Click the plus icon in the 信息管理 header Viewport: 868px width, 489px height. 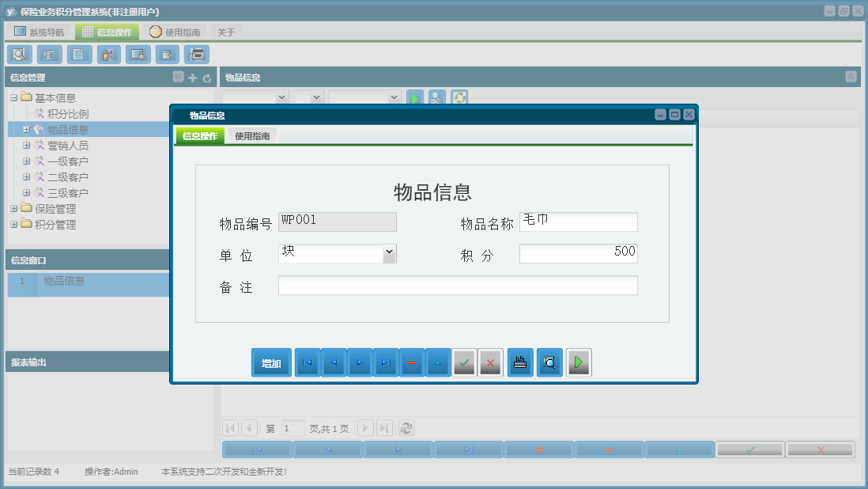[193, 77]
